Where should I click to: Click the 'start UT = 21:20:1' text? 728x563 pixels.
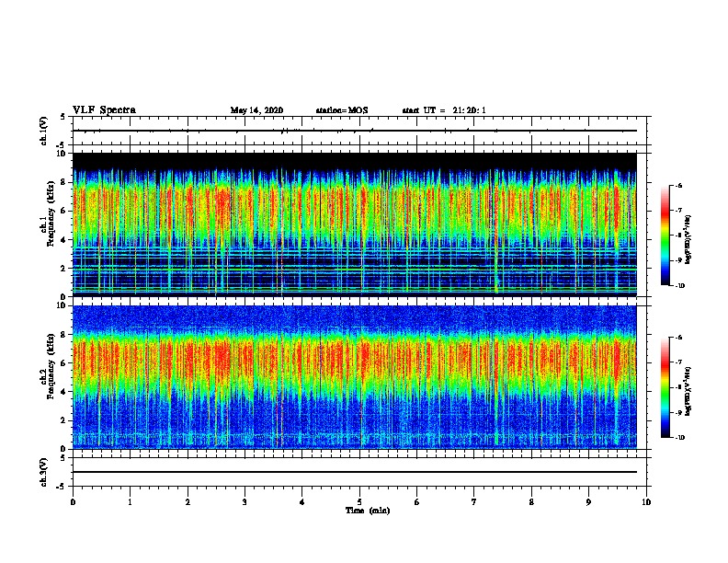tap(444, 110)
